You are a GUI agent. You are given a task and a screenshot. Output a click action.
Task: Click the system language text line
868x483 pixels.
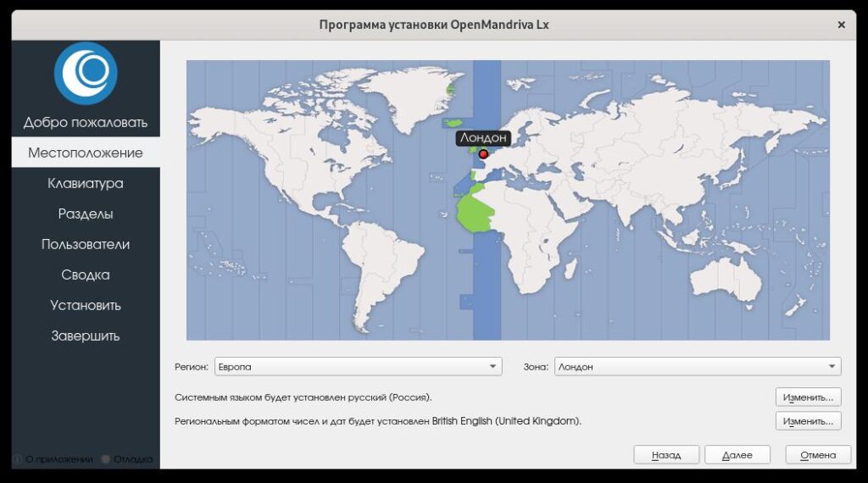[303, 397]
